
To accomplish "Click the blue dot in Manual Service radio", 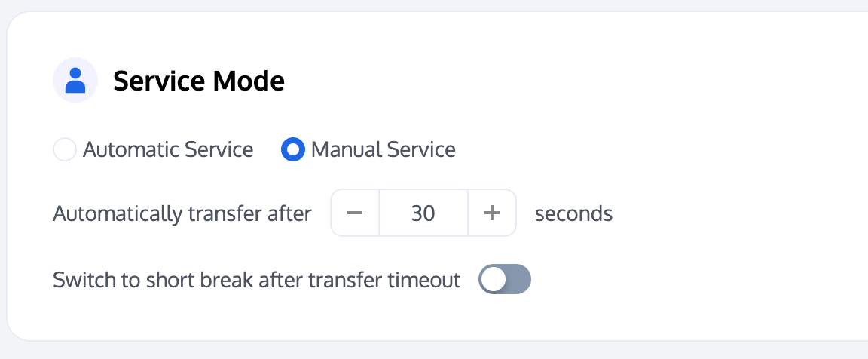I will tap(293, 149).
